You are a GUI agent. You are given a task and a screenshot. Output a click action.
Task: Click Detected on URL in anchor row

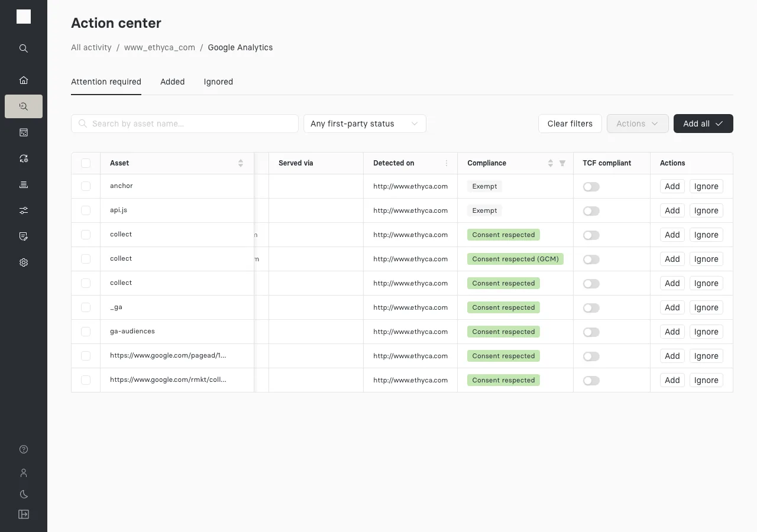[x=410, y=186]
